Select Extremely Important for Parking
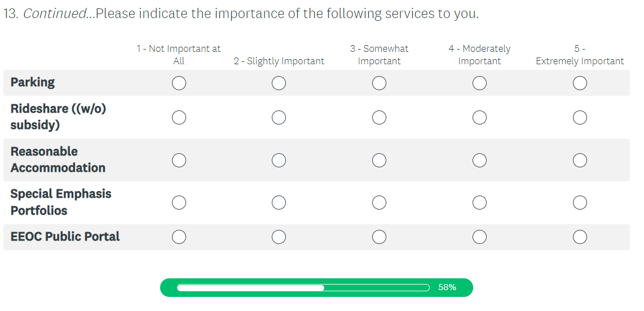 point(580,83)
